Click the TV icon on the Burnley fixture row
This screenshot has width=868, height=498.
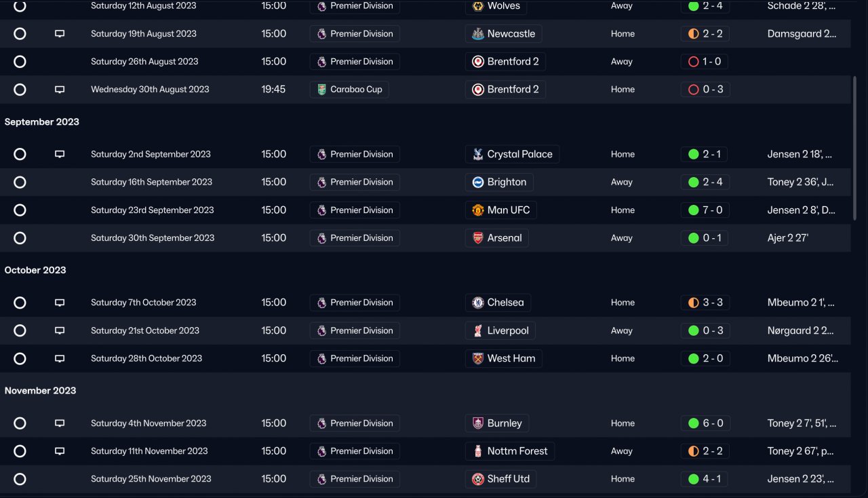[60, 423]
